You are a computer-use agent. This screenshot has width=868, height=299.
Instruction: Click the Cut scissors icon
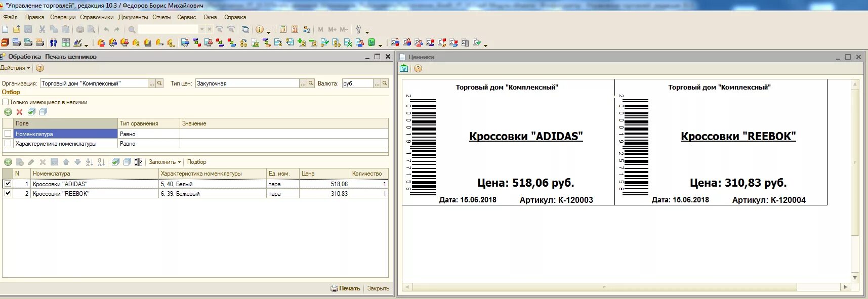click(x=42, y=29)
